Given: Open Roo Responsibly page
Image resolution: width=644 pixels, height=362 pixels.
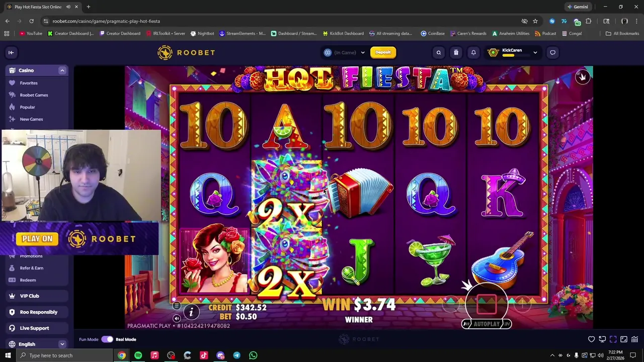Looking at the screenshot, I should tap(37, 312).
